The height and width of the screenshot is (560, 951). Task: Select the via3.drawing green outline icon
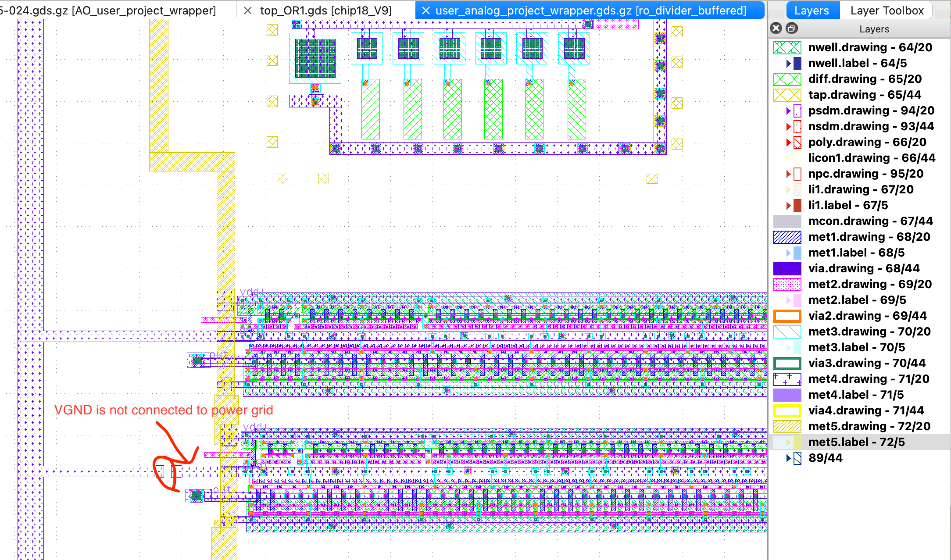[x=787, y=363]
